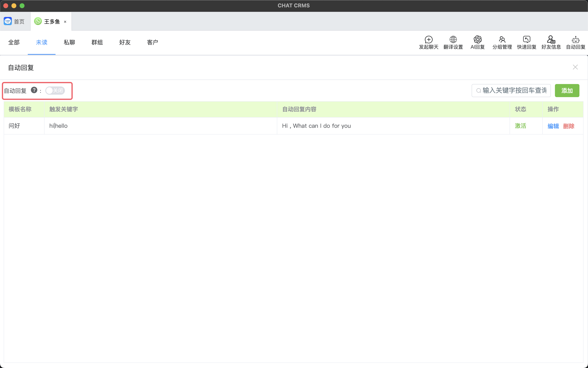
Task: Click the search magnifier icon
Action: [x=478, y=91]
